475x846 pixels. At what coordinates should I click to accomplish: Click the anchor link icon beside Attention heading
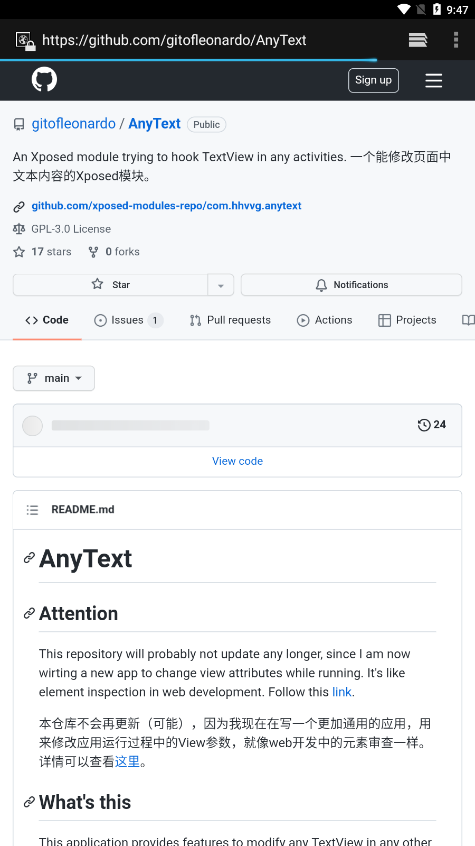pyautogui.click(x=29, y=613)
